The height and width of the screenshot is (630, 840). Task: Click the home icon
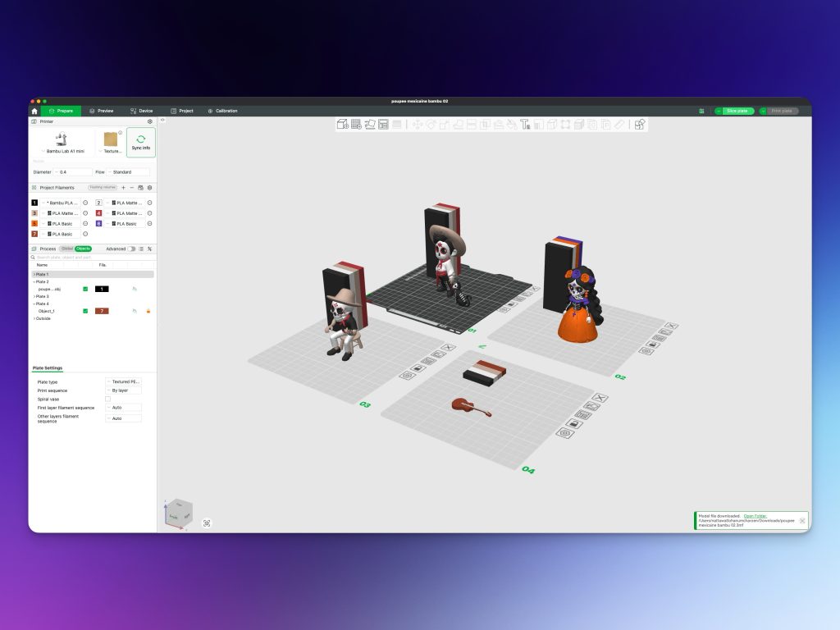[x=34, y=111]
